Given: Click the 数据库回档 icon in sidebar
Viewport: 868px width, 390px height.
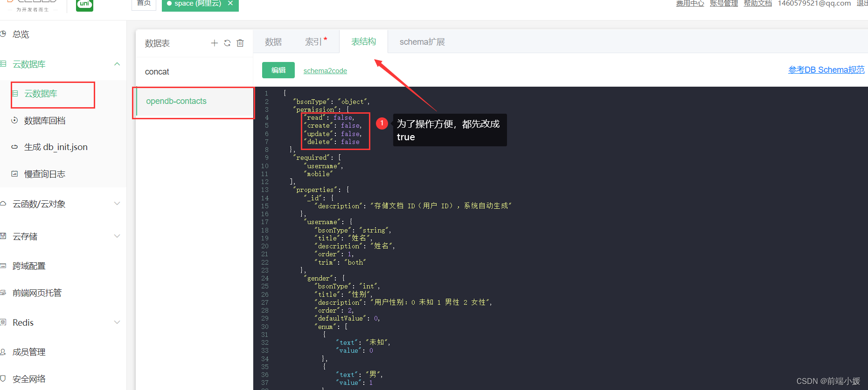Looking at the screenshot, I should point(14,120).
